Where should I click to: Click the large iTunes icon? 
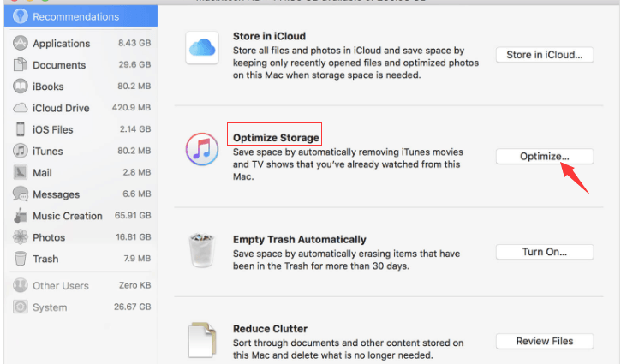[x=202, y=149]
